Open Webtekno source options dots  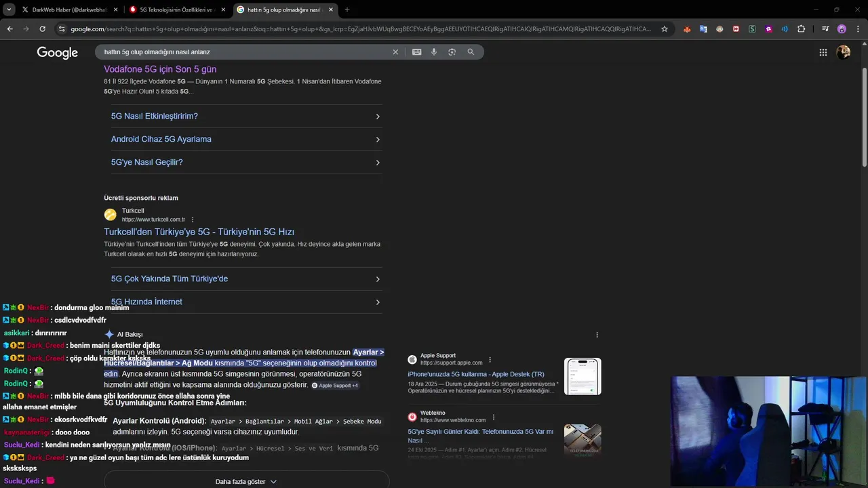click(x=493, y=417)
